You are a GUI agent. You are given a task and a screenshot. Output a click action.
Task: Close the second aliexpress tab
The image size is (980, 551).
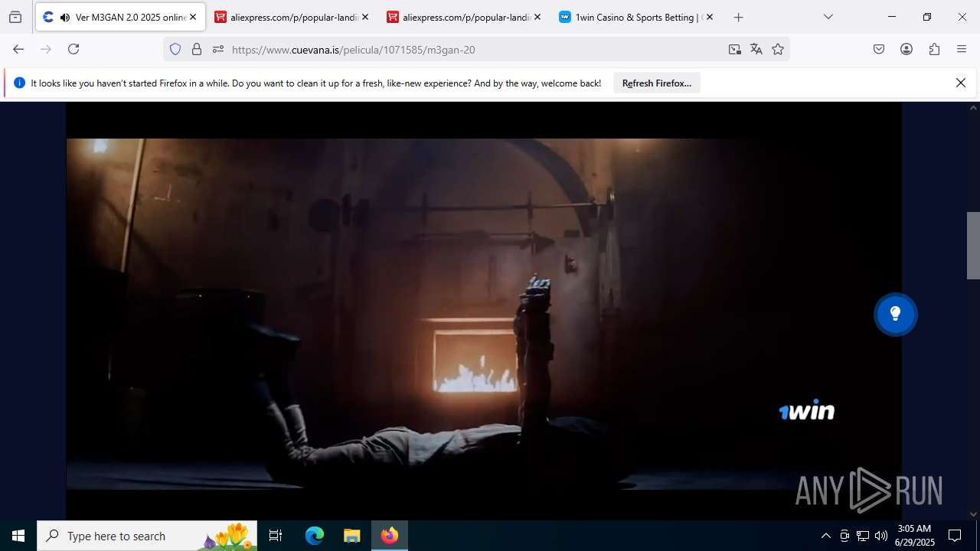(x=537, y=17)
